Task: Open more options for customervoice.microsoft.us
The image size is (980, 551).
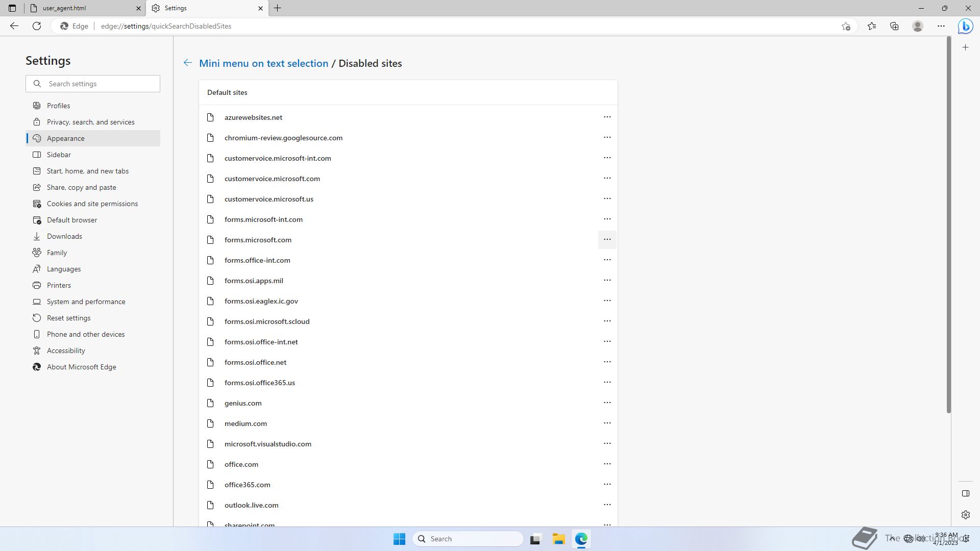Action: (x=607, y=198)
